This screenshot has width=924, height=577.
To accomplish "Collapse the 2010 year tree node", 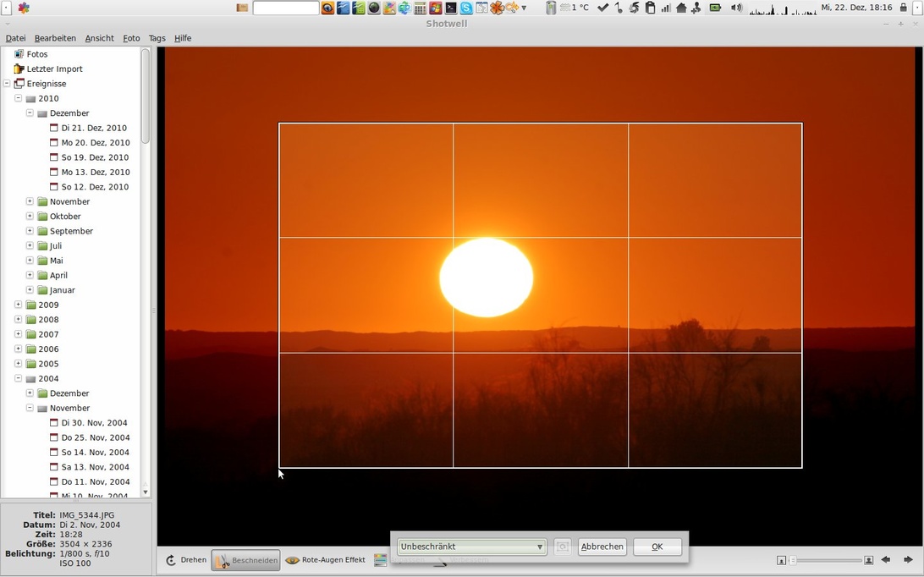I will coord(18,98).
